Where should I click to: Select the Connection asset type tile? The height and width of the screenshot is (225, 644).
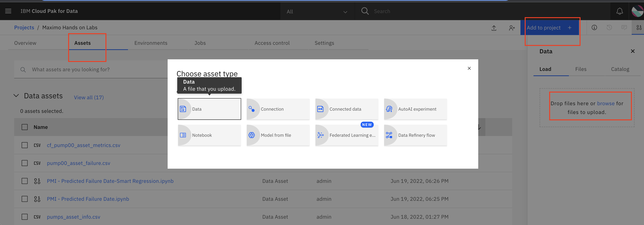tap(278, 109)
